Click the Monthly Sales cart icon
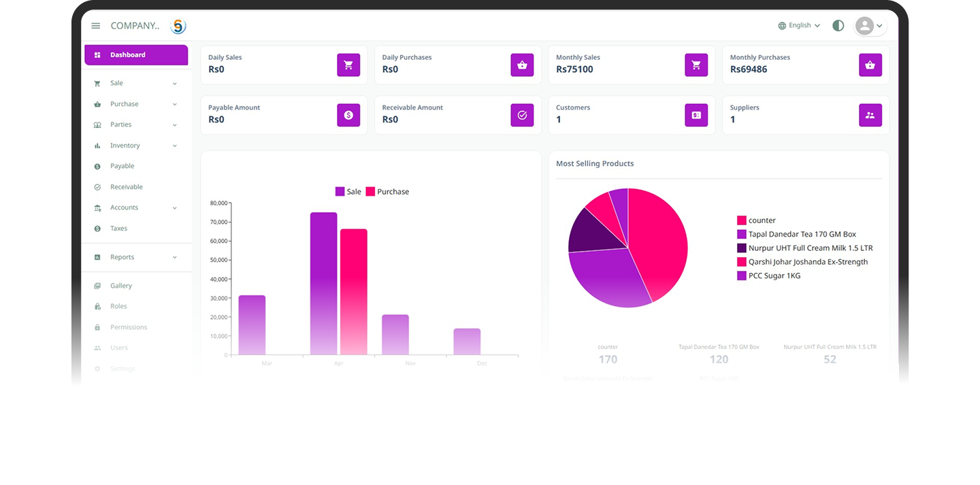Screen dimensions: 980x485 696,65
